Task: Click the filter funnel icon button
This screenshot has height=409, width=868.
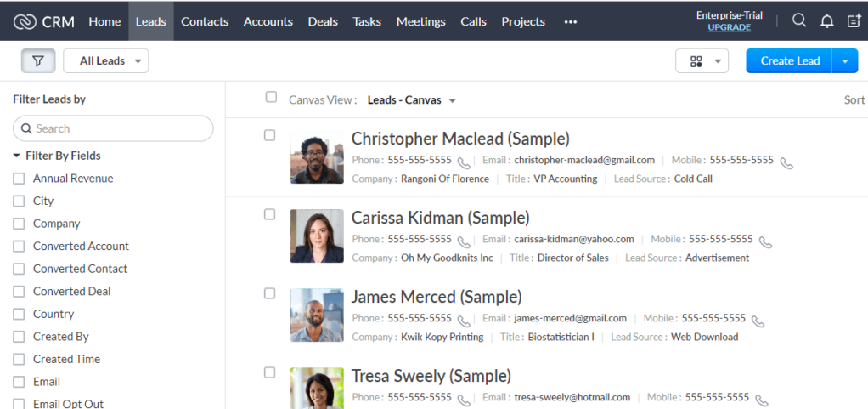Action: click(38, 61)
